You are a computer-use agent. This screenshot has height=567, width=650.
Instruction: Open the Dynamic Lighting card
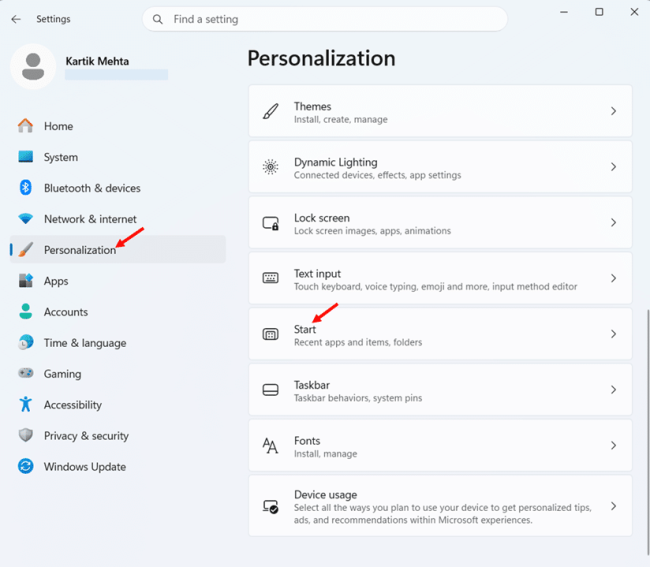440,167
